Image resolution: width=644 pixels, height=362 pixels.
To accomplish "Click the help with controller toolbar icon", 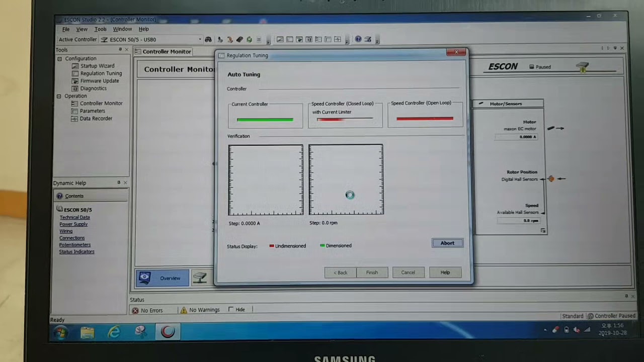I will (368, 39).
